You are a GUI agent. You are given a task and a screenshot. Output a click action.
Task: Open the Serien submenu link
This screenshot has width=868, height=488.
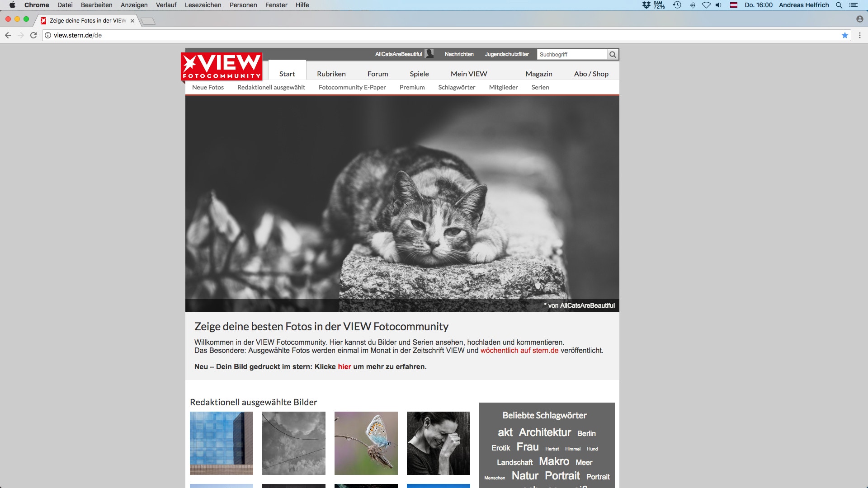click(x=540, y=87)
